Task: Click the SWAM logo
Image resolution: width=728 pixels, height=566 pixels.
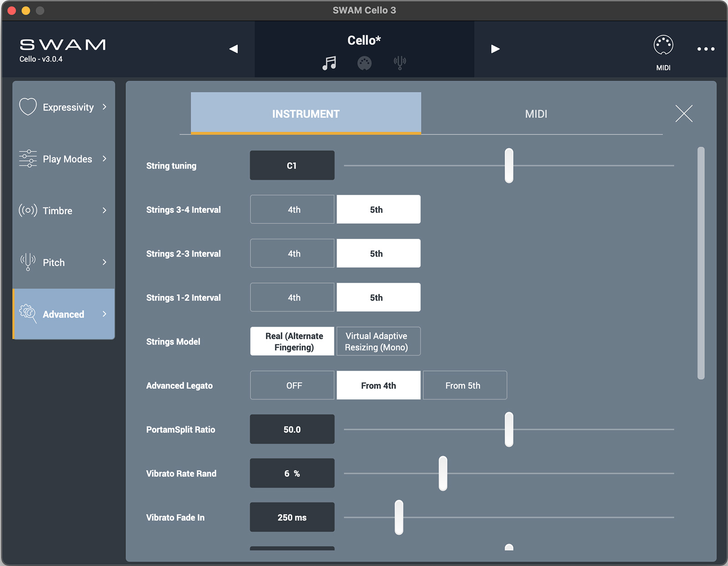Action: pyautogui.click(x=63, y=45)
